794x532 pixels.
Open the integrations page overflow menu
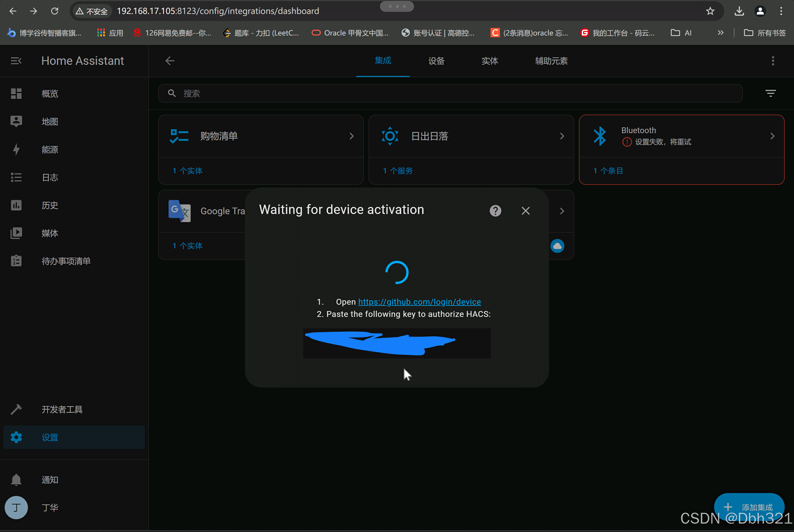[773, 61]
